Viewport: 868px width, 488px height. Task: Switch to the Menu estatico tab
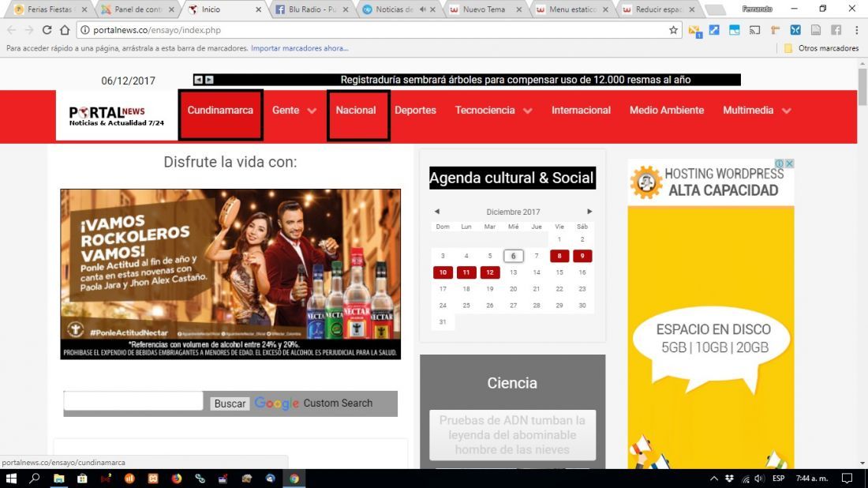571,9
